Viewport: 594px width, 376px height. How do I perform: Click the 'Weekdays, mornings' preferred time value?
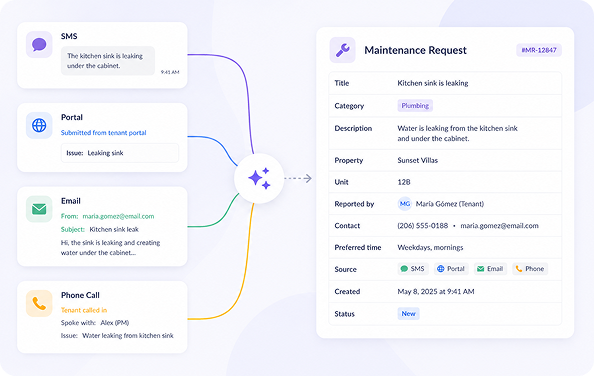pos(430,248)
